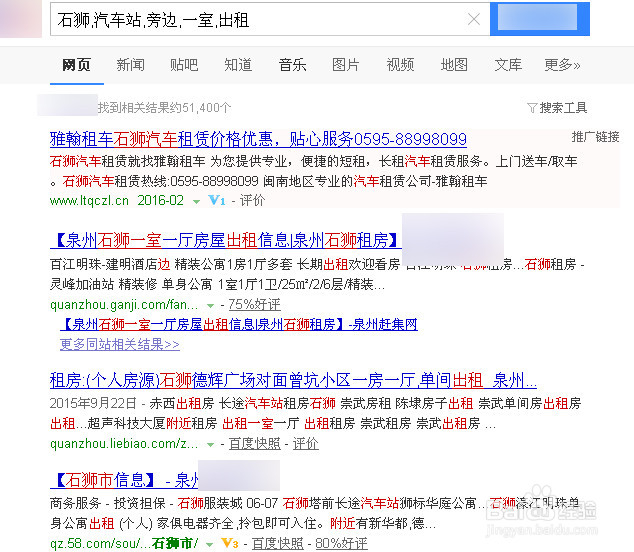This screenshot has width=634, height=552.
Task: Open the 贴吧 tab
Action: click(x=184, y=65)
